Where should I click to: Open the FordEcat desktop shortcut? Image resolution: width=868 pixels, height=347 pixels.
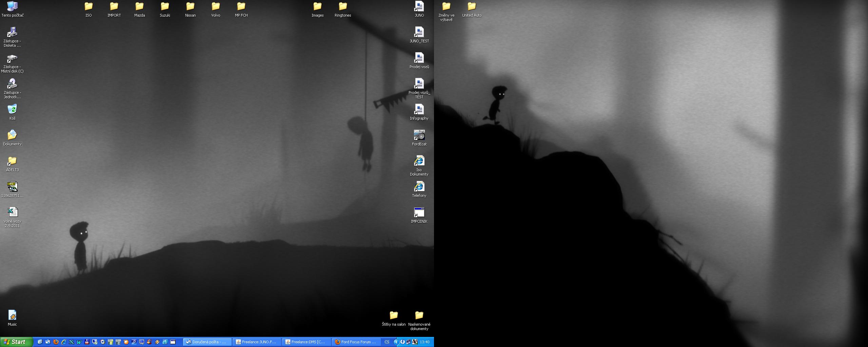(419, 135)
